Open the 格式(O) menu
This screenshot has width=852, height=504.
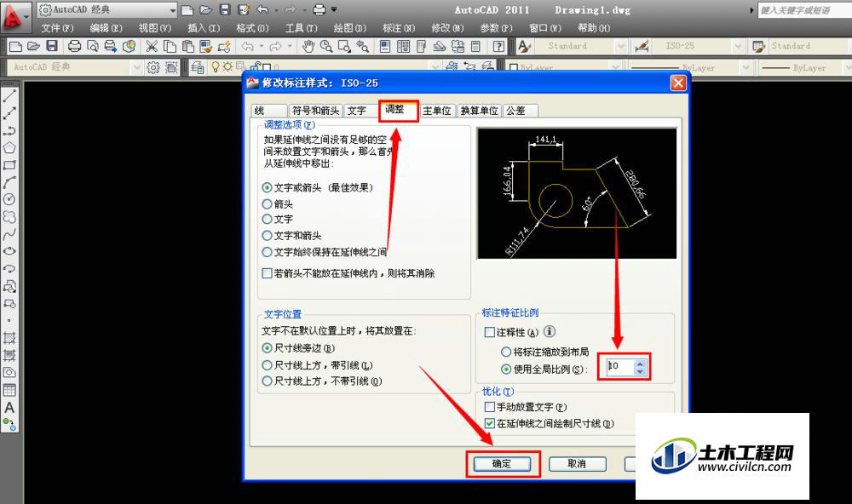pos(253,28)
